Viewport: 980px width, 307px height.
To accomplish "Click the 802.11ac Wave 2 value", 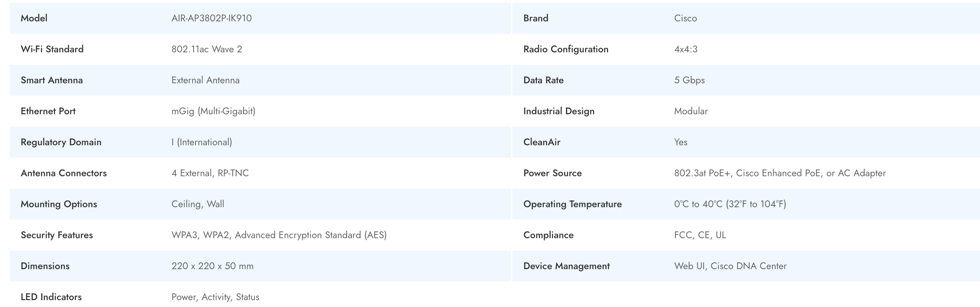I will 207,49.
